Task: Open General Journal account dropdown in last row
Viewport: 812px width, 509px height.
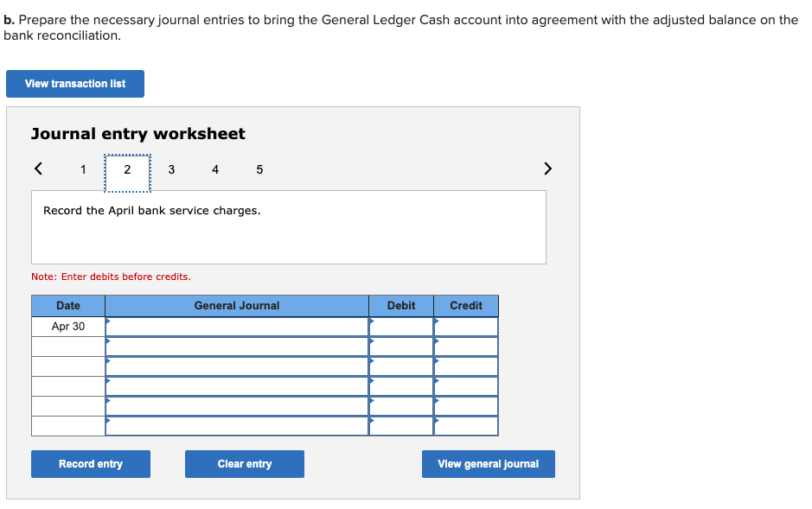Action: tap(237, 426)
